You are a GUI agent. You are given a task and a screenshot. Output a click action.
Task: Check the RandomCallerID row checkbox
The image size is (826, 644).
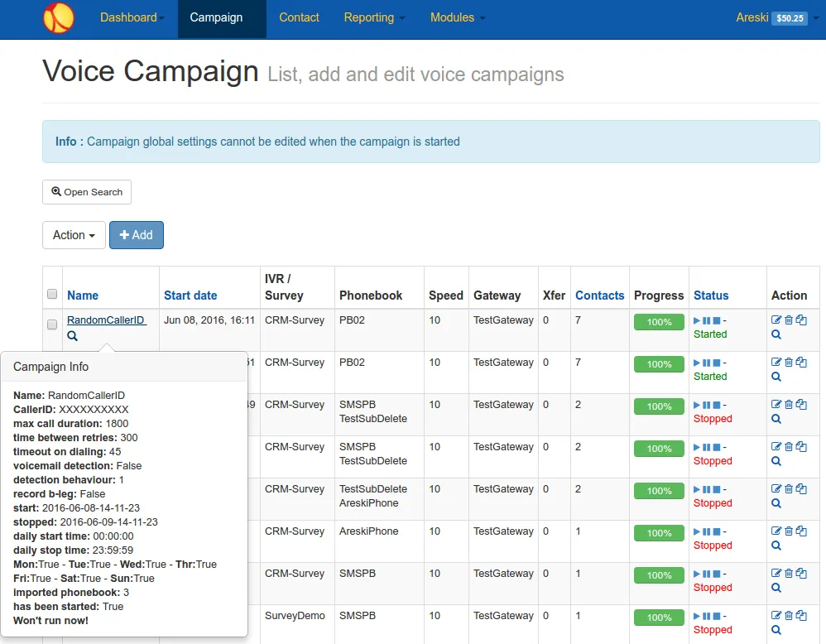click(52, 324)
